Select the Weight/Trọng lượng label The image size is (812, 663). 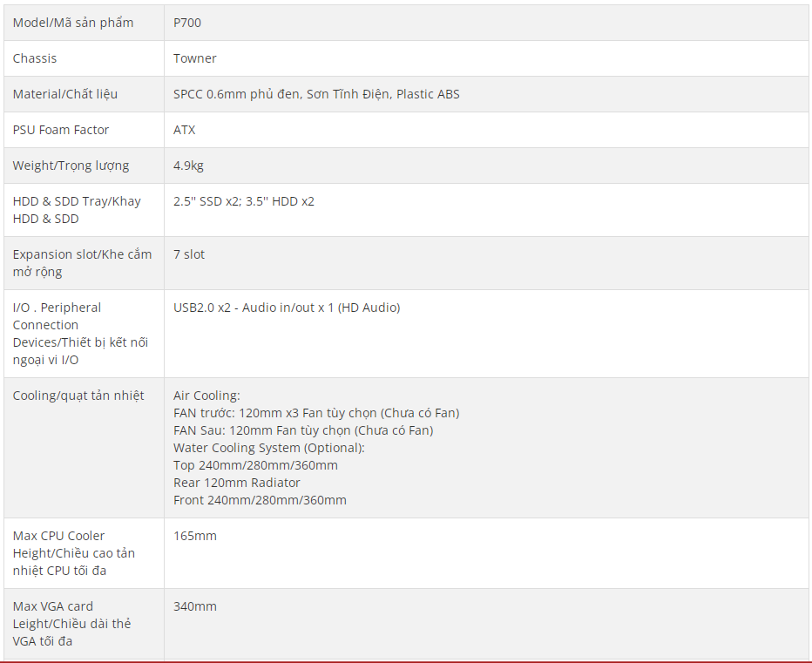pyautogui.click(x=71, y=166)
